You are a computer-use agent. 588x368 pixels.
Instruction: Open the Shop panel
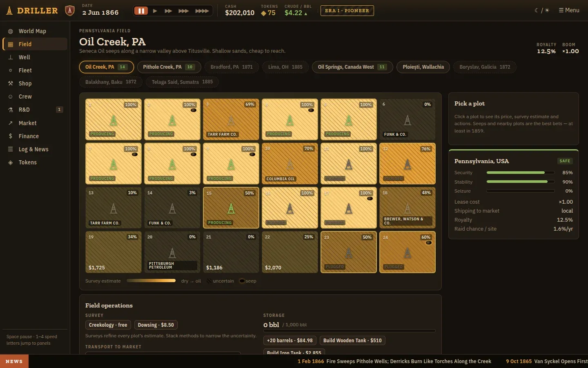[x=35, y=83]
